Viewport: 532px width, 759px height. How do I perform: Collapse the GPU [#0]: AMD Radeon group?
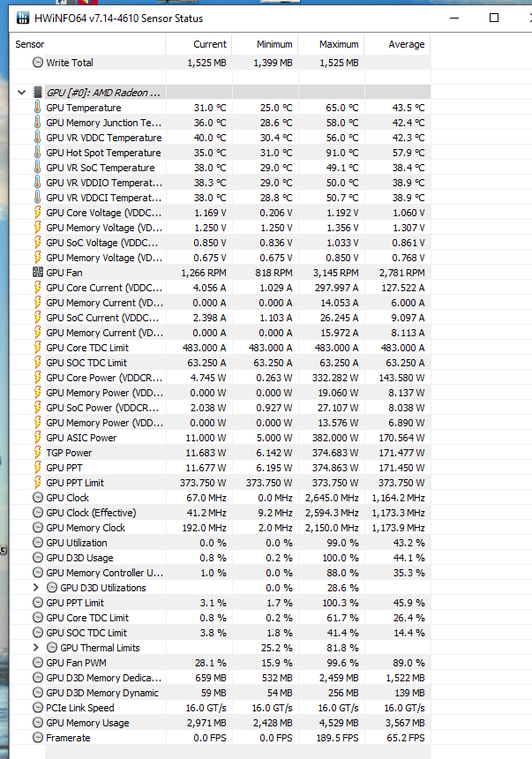coord(21,93)
